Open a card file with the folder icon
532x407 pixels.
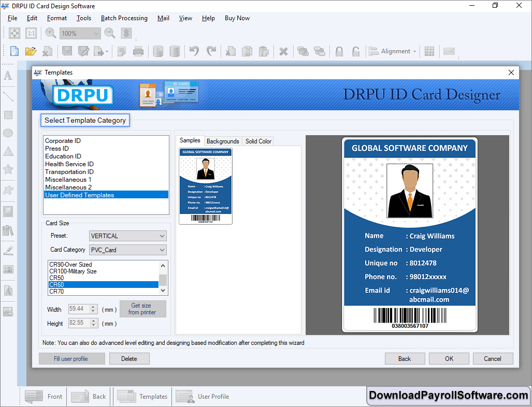pyautogui.click(x=31, y=51)
